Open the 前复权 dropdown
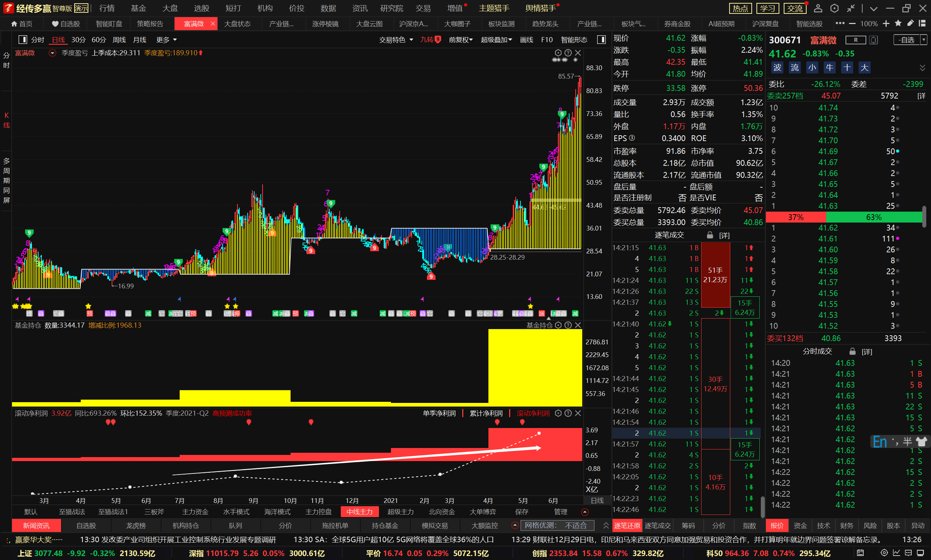Screen dimensions: 931x560 (460, 40)
